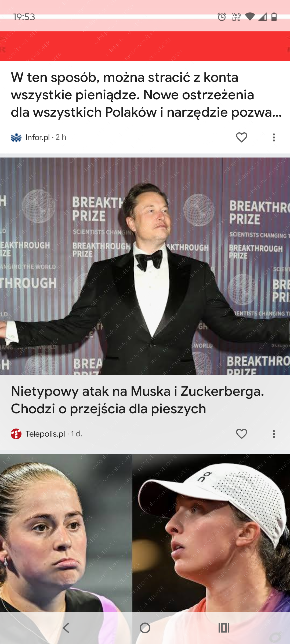Open recent apps with the navigation bar icon
The width and height of the screenshot is (290, 644).
point(224,628)
